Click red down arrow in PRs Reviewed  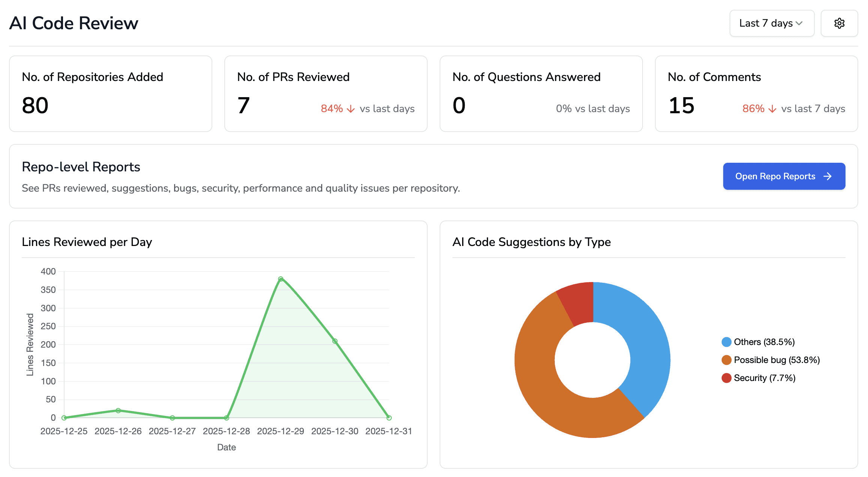[351, 109]
